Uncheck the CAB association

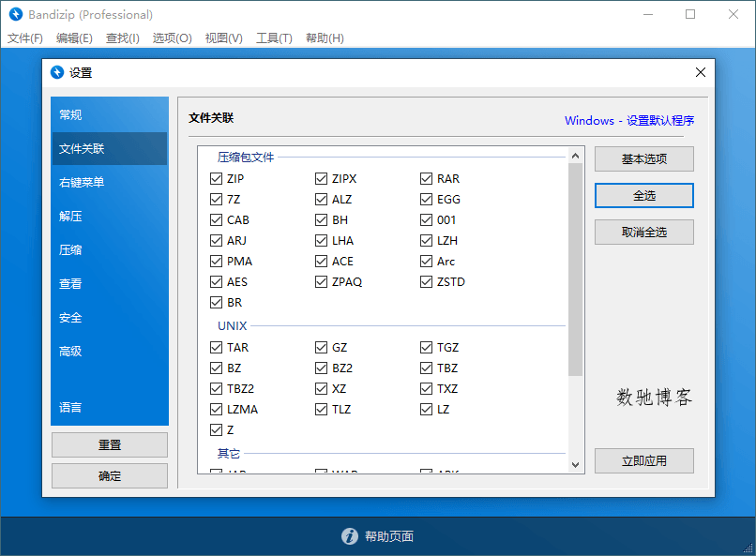216,219
